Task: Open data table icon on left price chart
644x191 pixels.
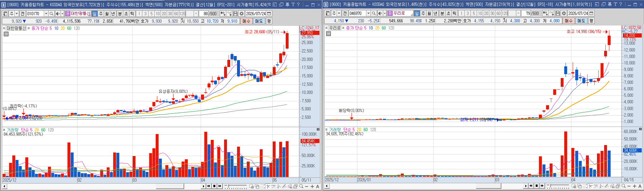Action: pyautogui.click(x=6, y=34)
